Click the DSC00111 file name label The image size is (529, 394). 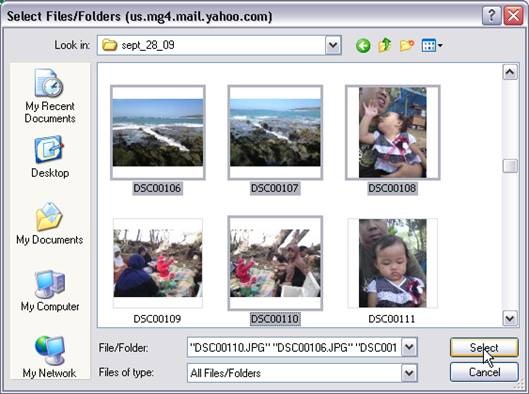(x=391, y=319)
